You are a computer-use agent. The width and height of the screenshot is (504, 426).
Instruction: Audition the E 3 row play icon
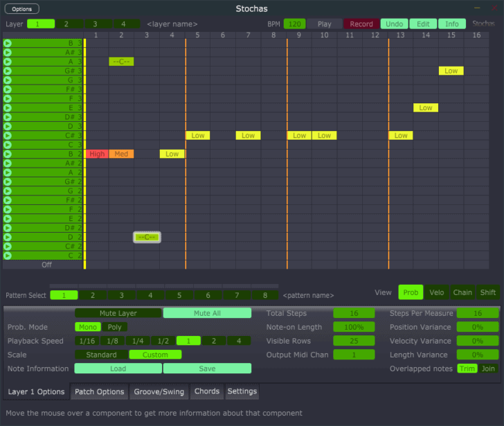(x=8, y=107)
